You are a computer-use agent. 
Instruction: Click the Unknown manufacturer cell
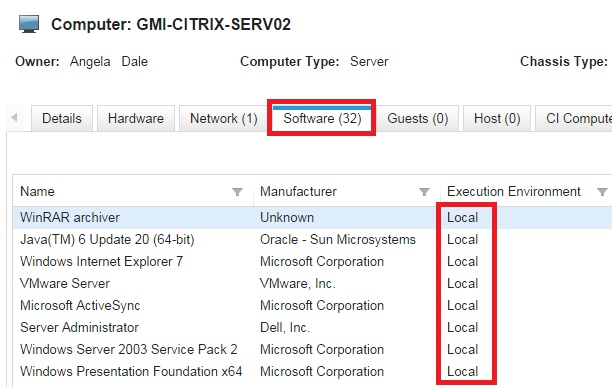click(x=287, y=218)
